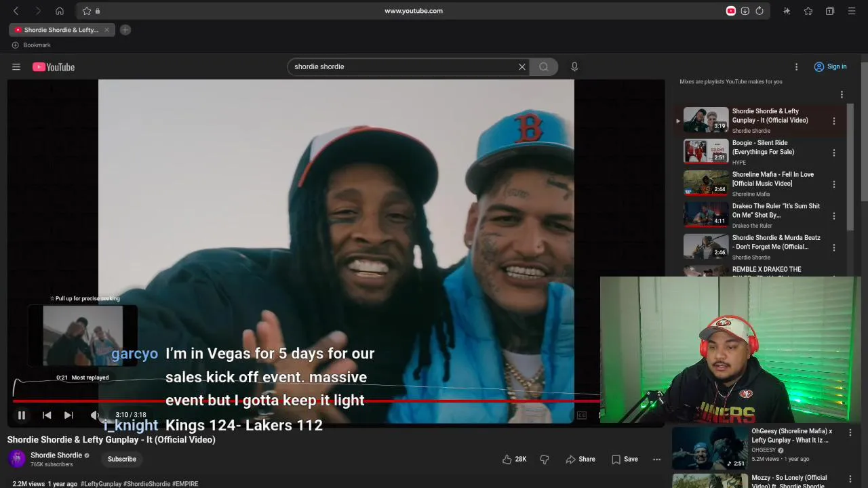Click the Sign in button
Viewport: 868px width, 488px height.
click(831, 66)
